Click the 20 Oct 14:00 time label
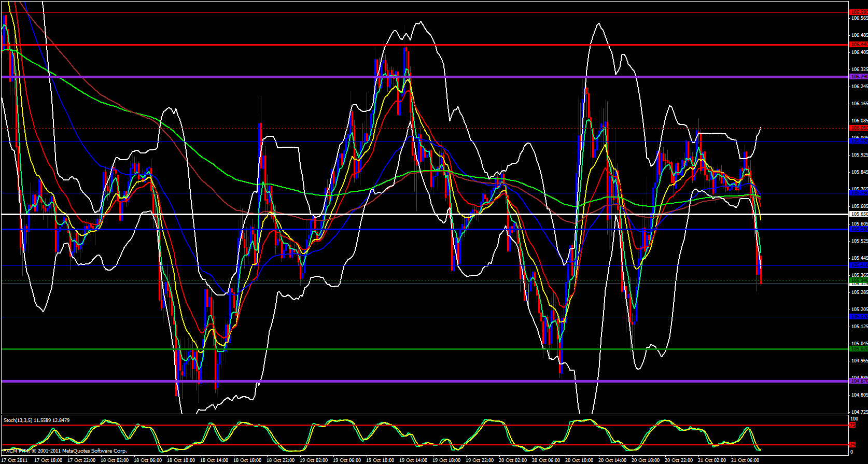The image size is (868, 464). pos(612,460)
